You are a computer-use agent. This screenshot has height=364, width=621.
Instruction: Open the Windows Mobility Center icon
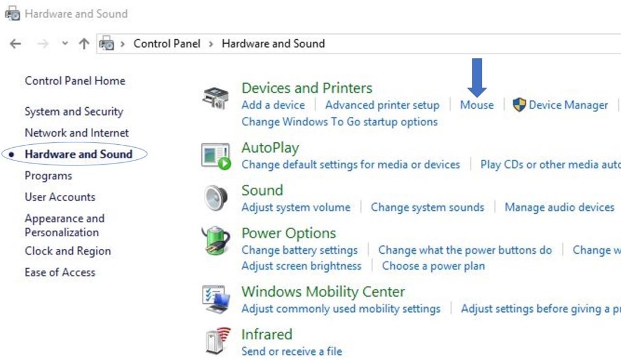[x=215, y=299]
